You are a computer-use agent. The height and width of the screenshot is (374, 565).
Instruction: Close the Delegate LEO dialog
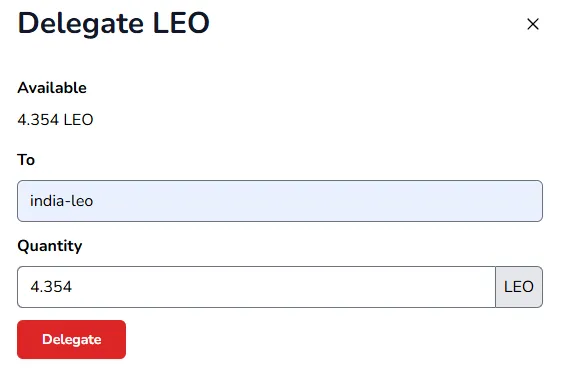point(533,24)
